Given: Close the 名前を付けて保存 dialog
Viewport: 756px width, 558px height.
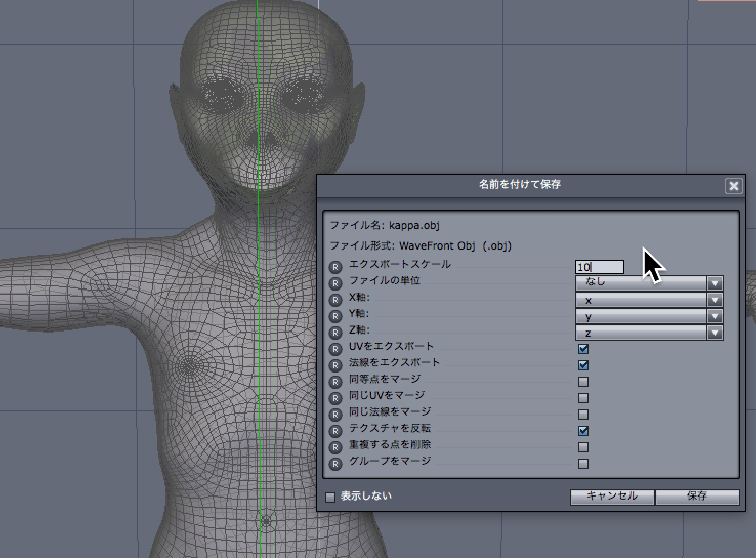Looking at the screenshot, I should (733, 186).
